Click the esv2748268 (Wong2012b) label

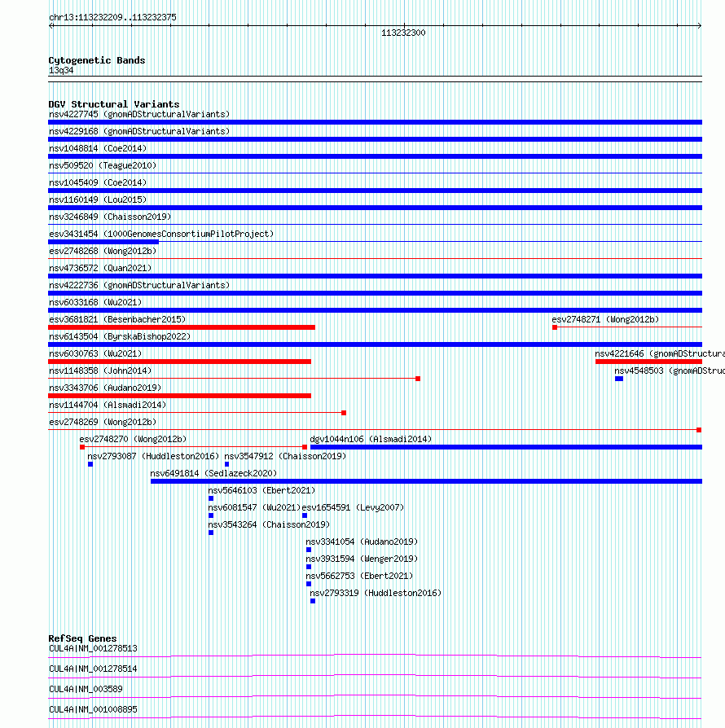click(103, 251)
